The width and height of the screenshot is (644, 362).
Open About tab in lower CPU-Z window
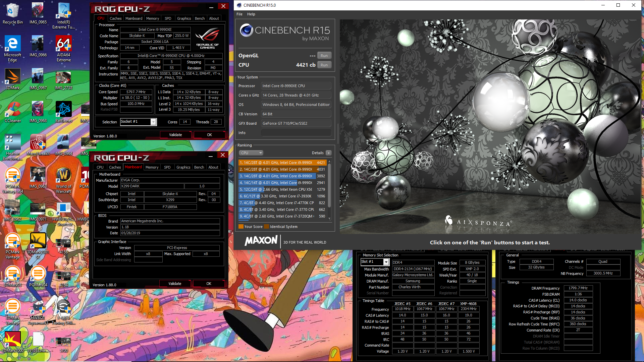pyautogui.click(x=213, y=167)
